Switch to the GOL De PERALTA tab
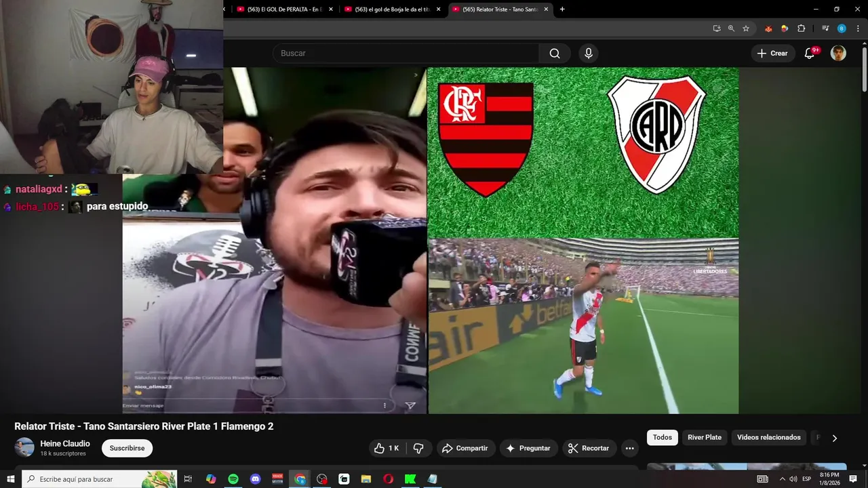The image size is (868, 488). pos(283,9)
